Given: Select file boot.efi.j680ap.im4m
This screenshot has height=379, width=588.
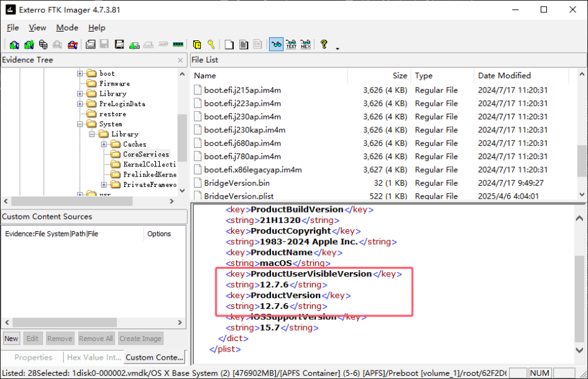Looking at the screenshot, I should pos(242,144).
